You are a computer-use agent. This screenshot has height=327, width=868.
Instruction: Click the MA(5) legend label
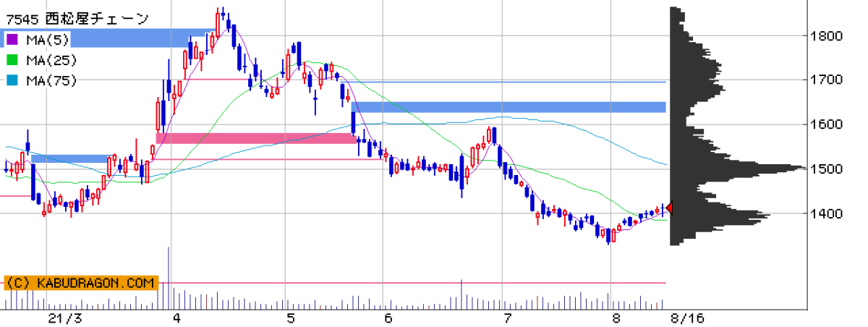tap(47, 39)
